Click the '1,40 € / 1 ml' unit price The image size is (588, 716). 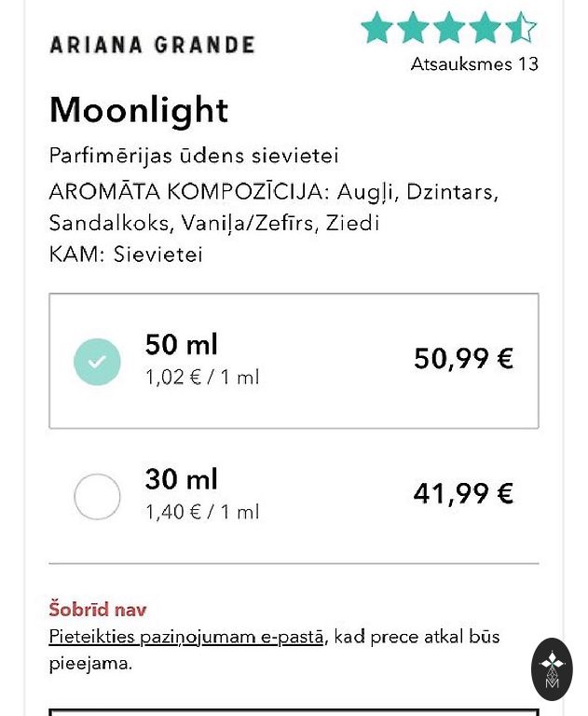(202, 512)
